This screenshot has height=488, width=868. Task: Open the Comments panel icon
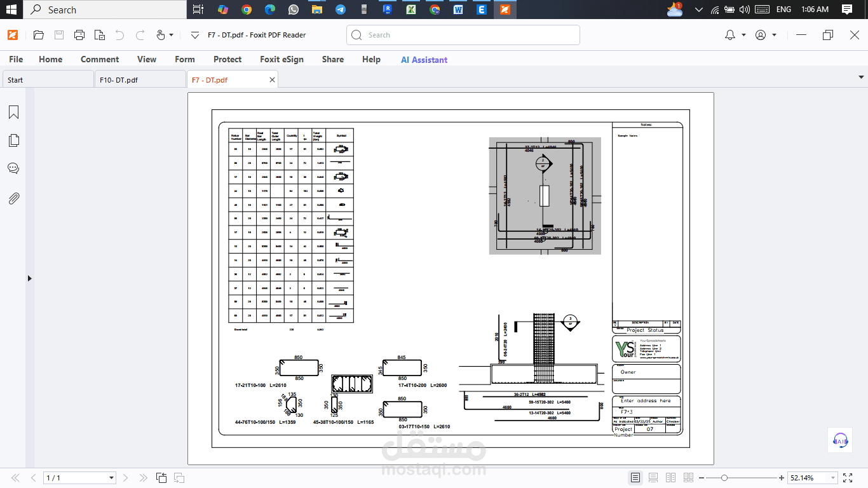click(13, 168)
